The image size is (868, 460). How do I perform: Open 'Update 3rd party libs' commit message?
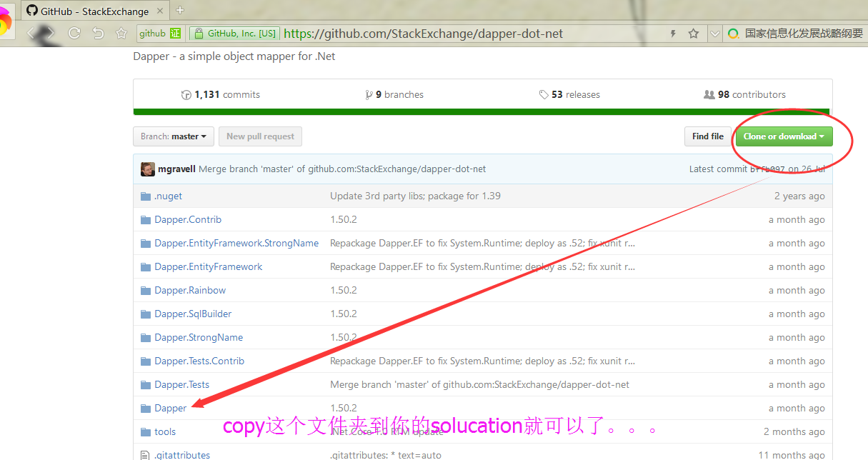(415, 196)
